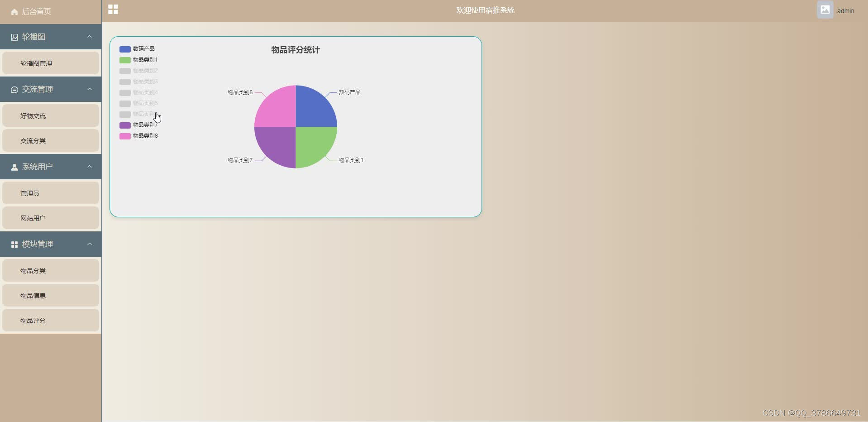
Task: Click the chat bubble icon next to 交流管理
Action: pyautogui.click(x=14, y=90)
